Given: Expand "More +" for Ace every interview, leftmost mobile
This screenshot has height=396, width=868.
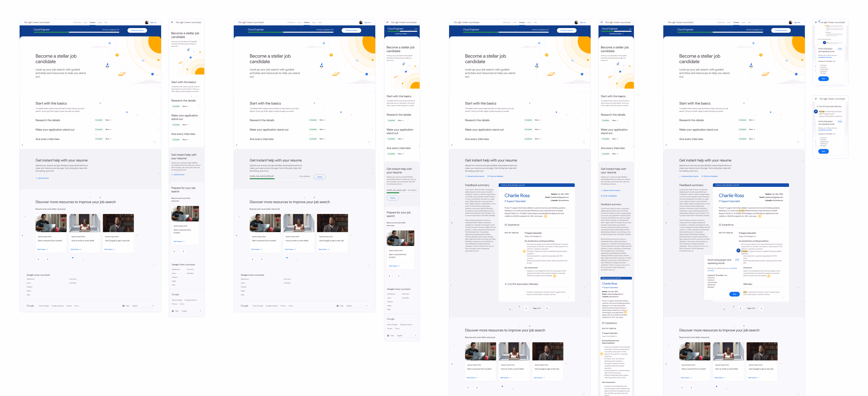Looking at the screenshot, I should (185, 139).
